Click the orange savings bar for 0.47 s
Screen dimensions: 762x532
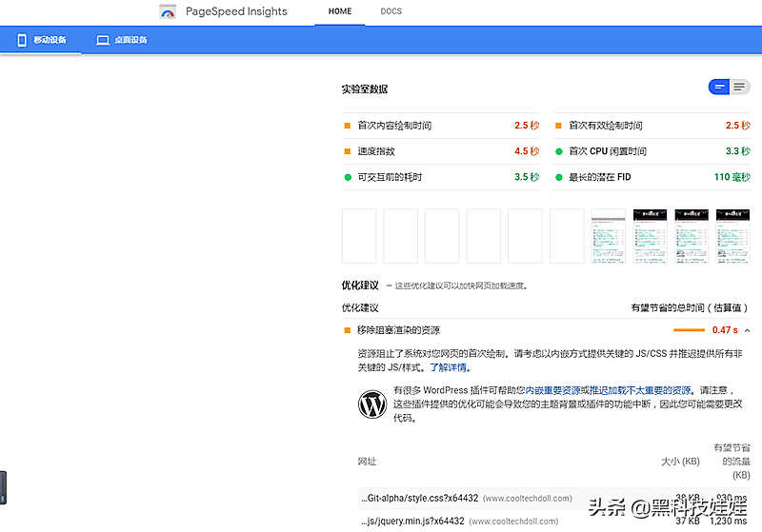[689, 330]
